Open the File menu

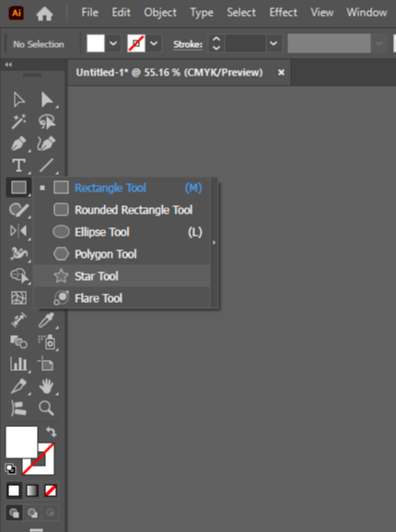[x=89, y=13]
